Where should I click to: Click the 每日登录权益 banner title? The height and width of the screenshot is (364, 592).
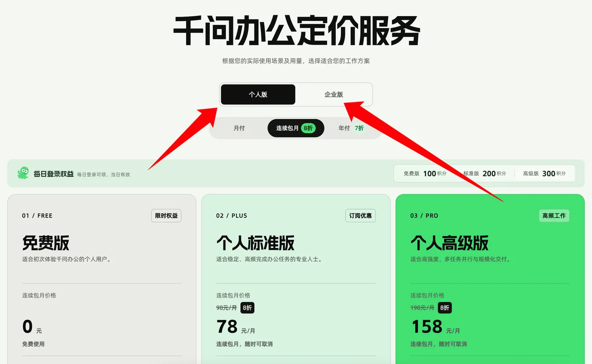54,174
